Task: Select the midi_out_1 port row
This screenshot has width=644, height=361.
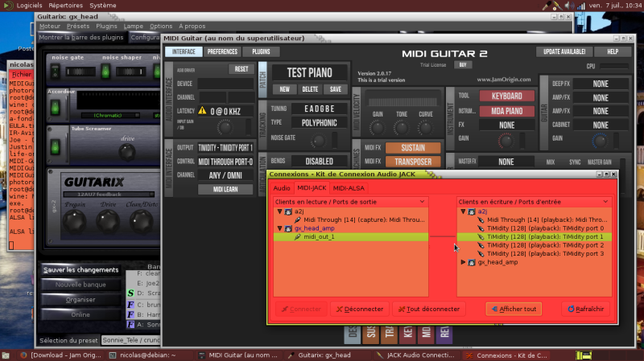Action: tap(351, 236)
